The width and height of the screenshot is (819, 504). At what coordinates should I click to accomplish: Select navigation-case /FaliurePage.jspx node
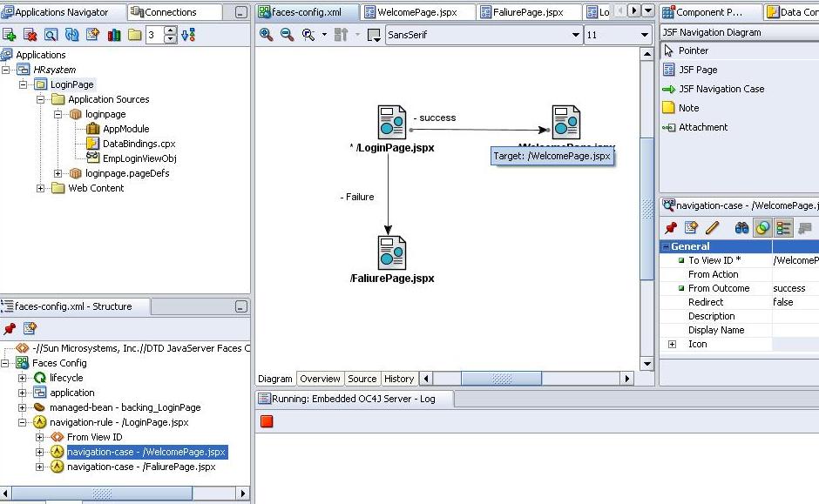click(x=141, y=467)
